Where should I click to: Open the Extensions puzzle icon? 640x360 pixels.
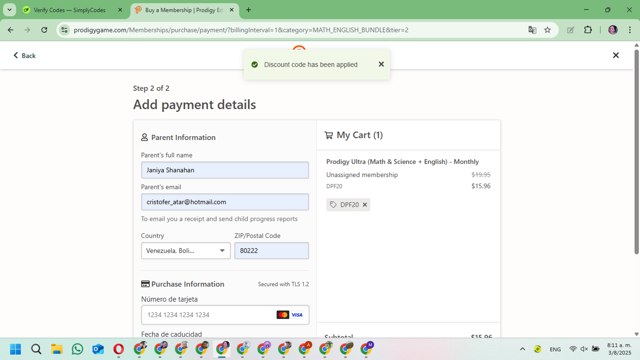588,30
